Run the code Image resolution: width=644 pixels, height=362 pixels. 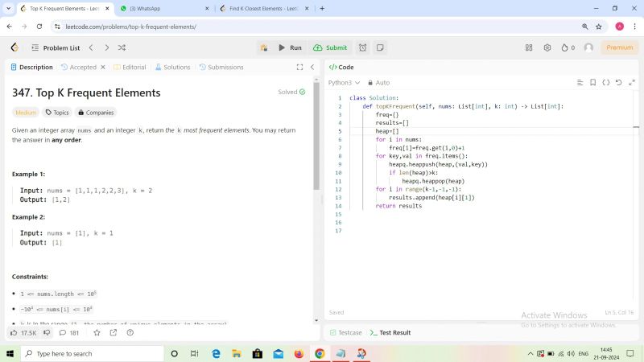(290, 47)
